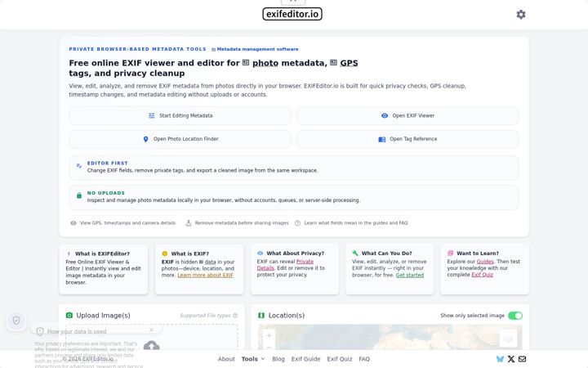Toggle Show only selected image switch
This screenshot has height=368, width=588.
click(x=515, y=316)
